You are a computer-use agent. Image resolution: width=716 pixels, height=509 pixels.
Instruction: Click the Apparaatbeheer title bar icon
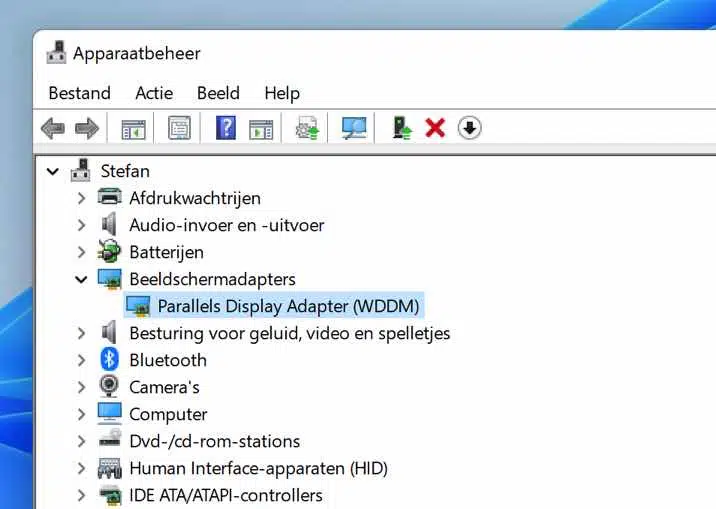click(57, 52)
